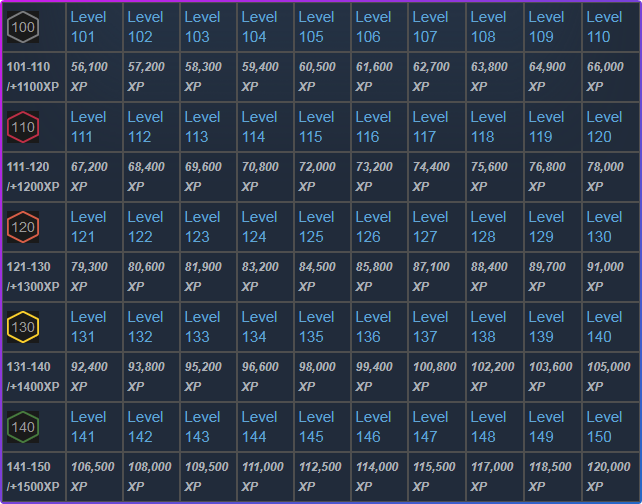This screenshot has width=642, height=504.
Task: Go to the Level 136 link
Action: (x=374, y=327)
